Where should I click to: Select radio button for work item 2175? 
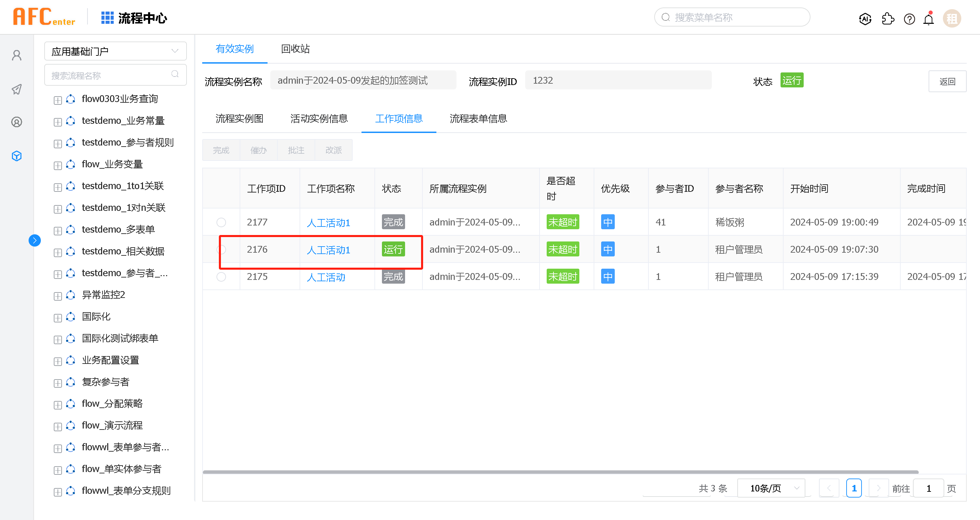pyautogui.click(x=221, y=277)
